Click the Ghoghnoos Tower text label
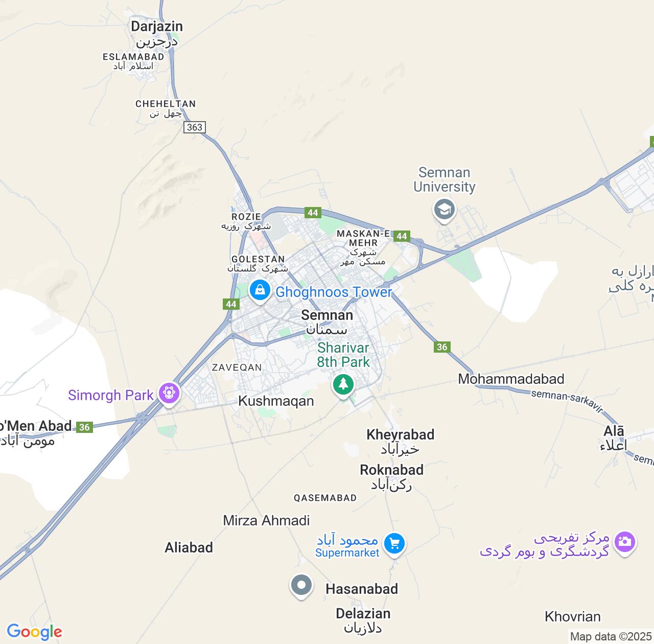The width and height of the screenshot is (654, 644). (334, 292)
